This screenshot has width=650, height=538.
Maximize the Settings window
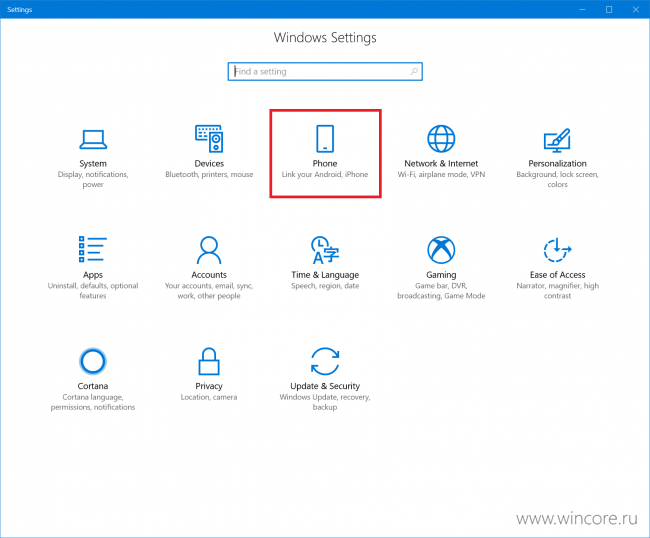click(609, 9)
